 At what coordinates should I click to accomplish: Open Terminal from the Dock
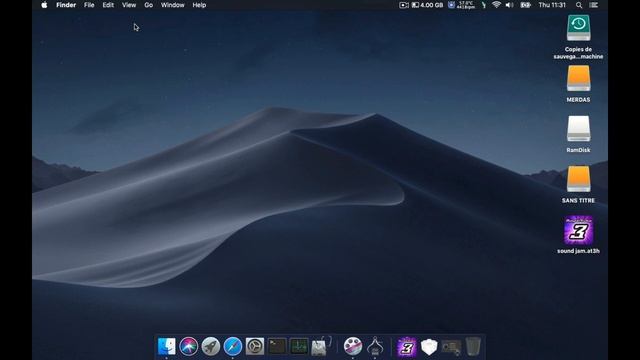[277, 347]
